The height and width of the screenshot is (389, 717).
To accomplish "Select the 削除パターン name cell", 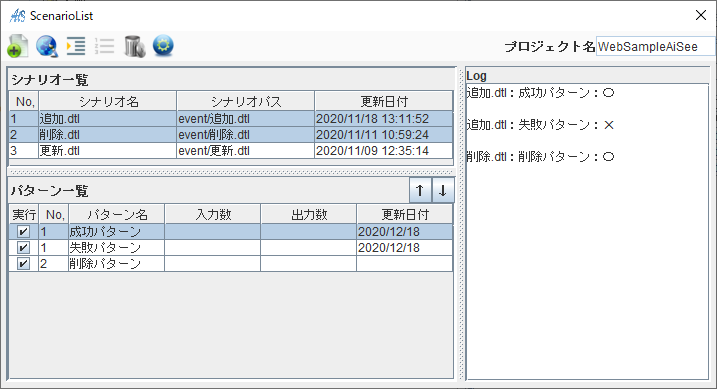I will 116,264.
